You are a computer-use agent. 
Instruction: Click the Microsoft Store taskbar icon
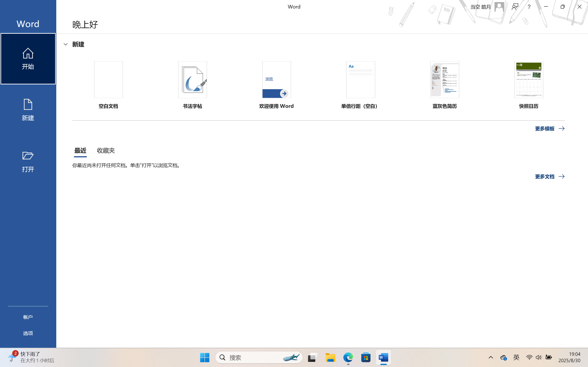point(366,358)
